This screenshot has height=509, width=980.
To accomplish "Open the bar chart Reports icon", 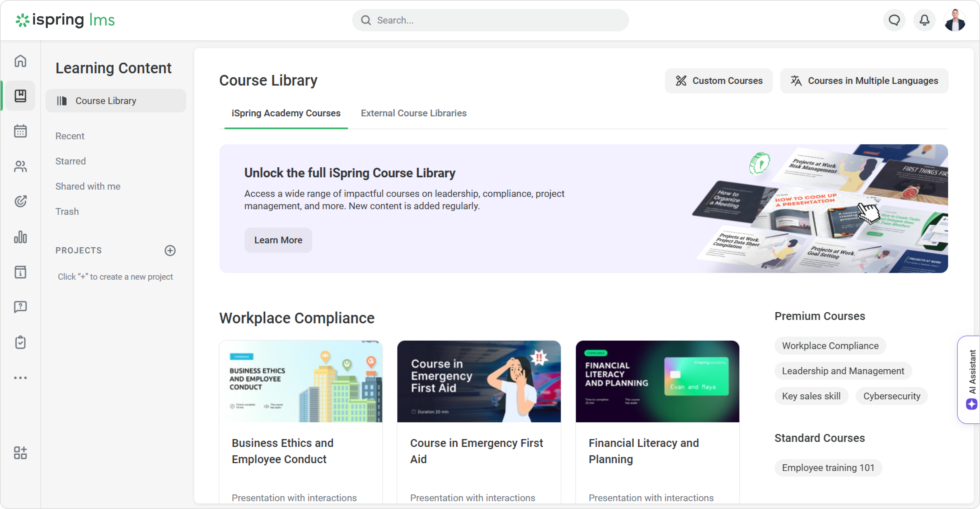I will [x=20, y=237].
